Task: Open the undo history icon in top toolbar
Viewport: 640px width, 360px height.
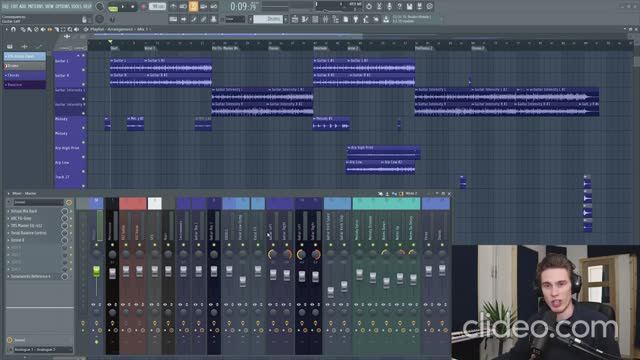Action: (369, 7)
